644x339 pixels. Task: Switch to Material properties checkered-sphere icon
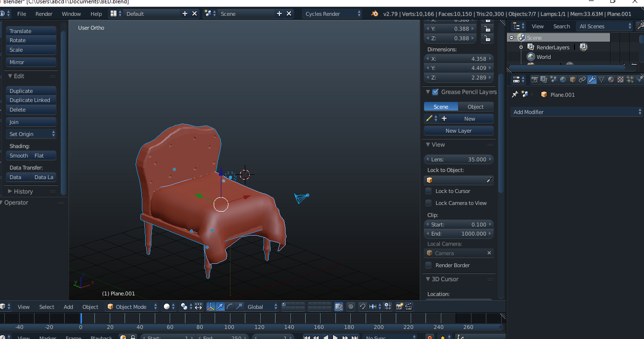point(610,79)
